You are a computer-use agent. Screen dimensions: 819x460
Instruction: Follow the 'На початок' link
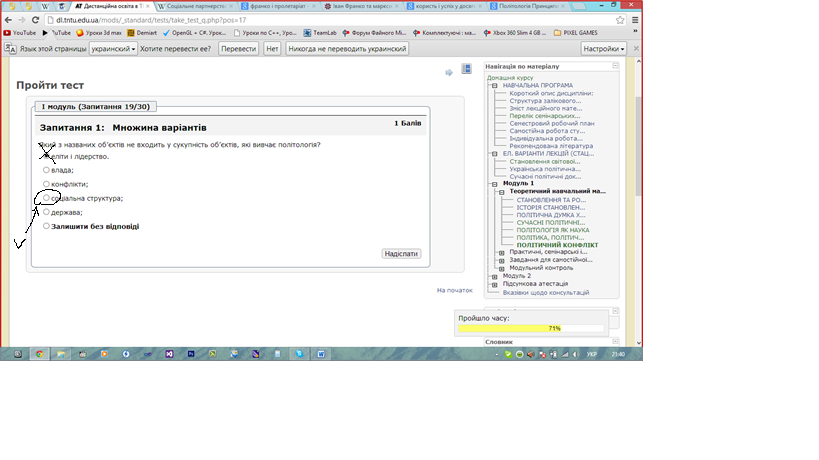454,290
